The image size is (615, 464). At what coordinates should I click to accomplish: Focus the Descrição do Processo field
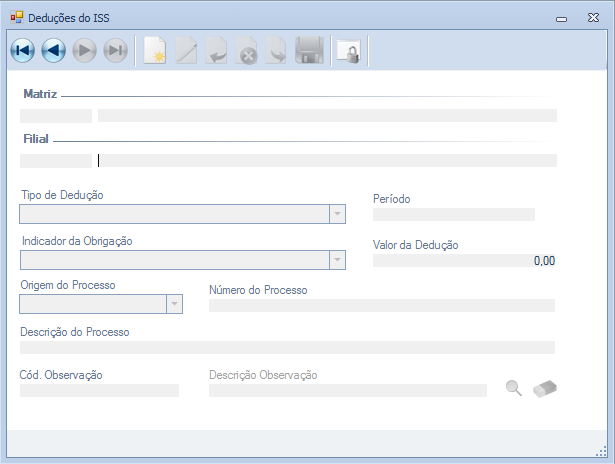click(287, 347)
